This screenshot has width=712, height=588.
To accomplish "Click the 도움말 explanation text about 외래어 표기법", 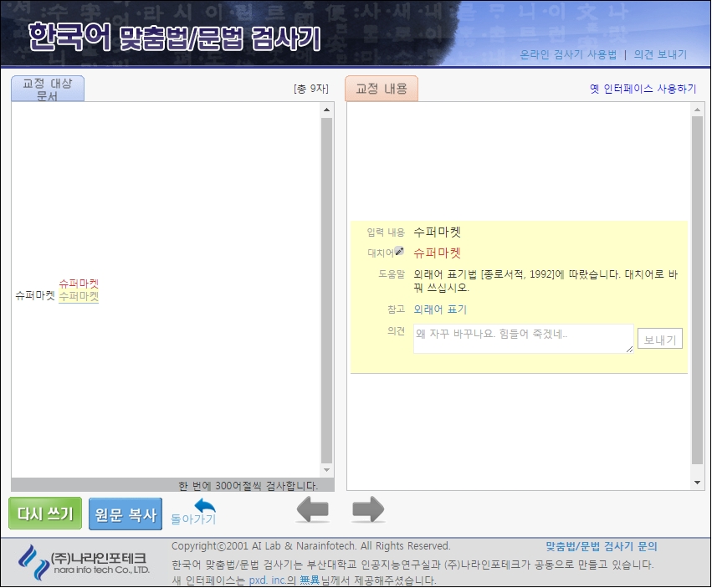I will (x=546, y=280).
